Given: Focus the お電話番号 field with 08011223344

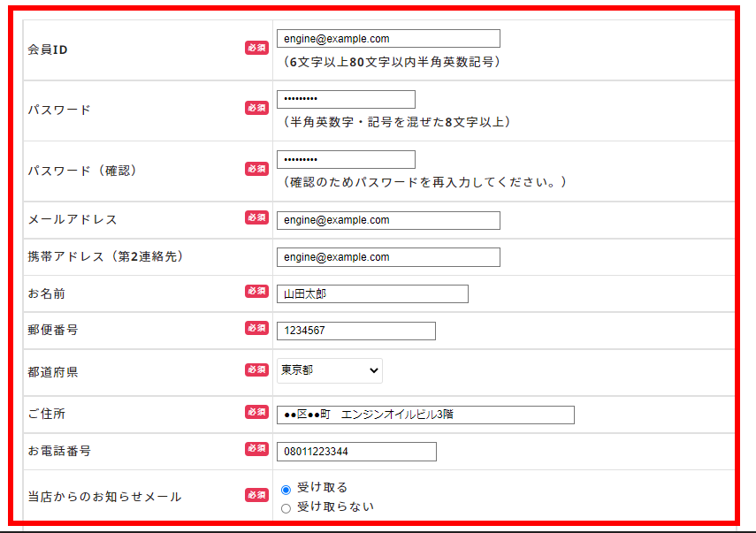Looking at the screenshot, I should point(355,452).
